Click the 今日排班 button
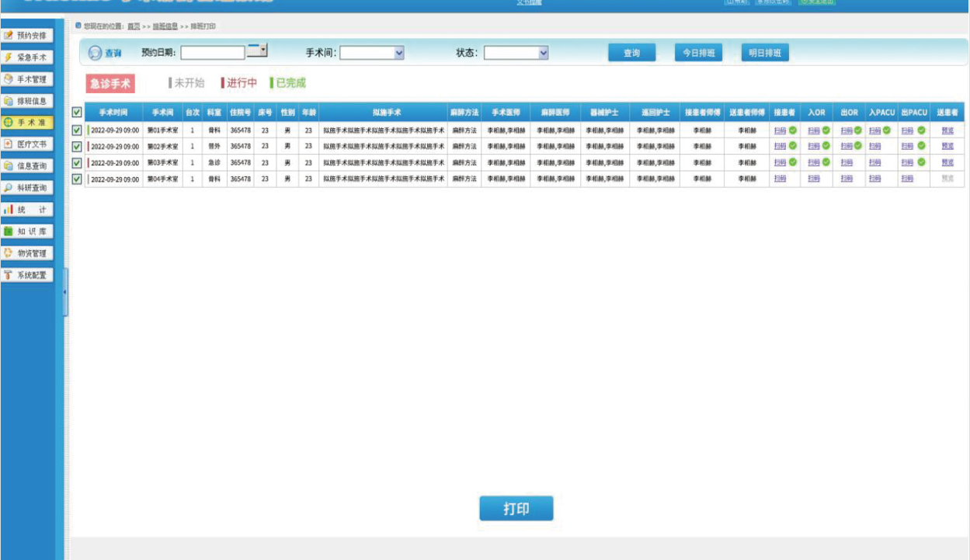The height and width of the screenshot is (560, 970). (x=698, y=53)
